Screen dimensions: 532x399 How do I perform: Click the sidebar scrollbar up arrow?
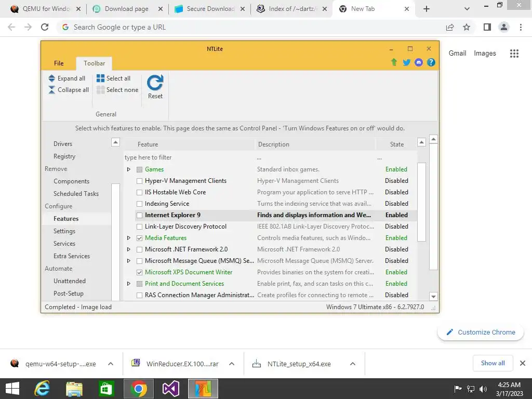115,142
